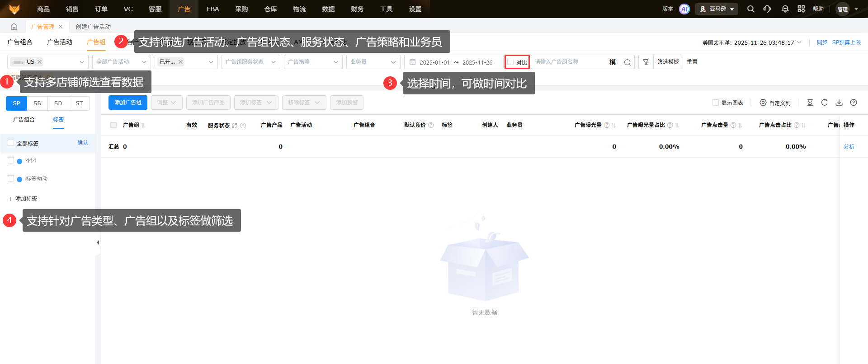Click the orange fox logo icon
The height and width of the screenshot is (364, 868).
[x=14, y=9]
